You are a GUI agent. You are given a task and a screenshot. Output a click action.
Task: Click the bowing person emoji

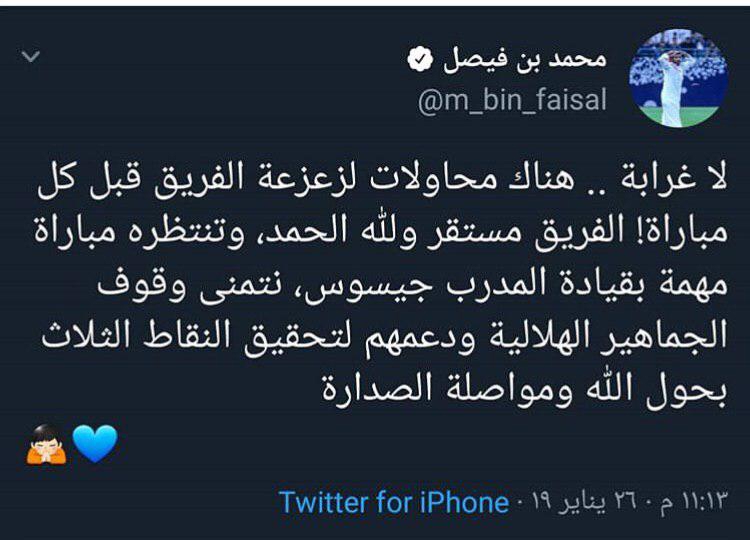(x=47, y=443)
